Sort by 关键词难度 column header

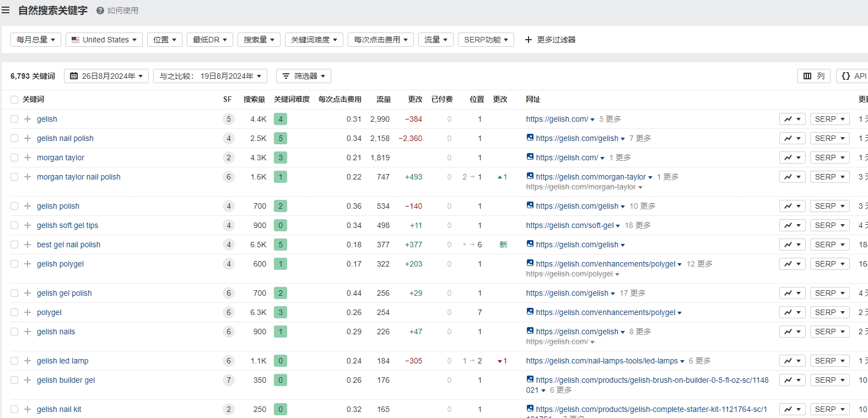pos(292,100)
